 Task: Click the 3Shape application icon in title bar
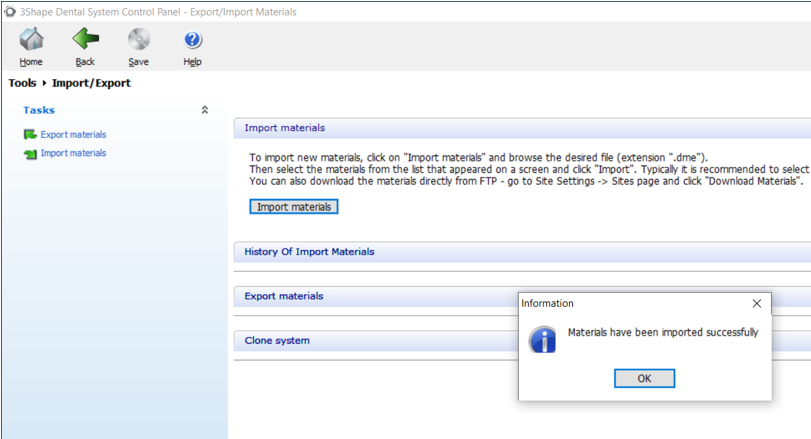(10, 11)
